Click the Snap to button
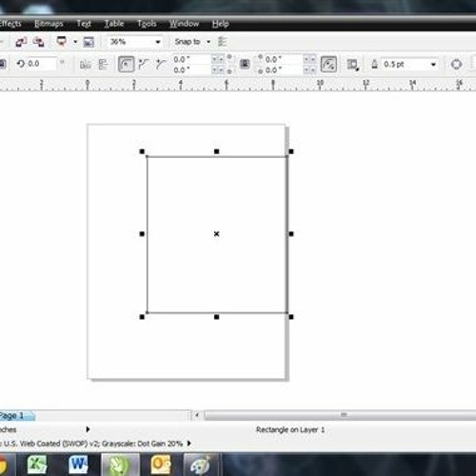 188,42
